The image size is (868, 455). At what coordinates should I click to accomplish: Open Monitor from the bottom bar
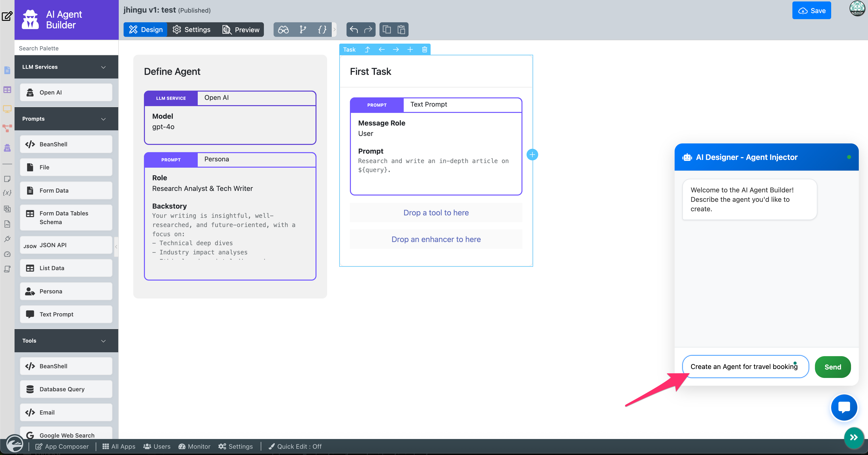coord(194,447)
